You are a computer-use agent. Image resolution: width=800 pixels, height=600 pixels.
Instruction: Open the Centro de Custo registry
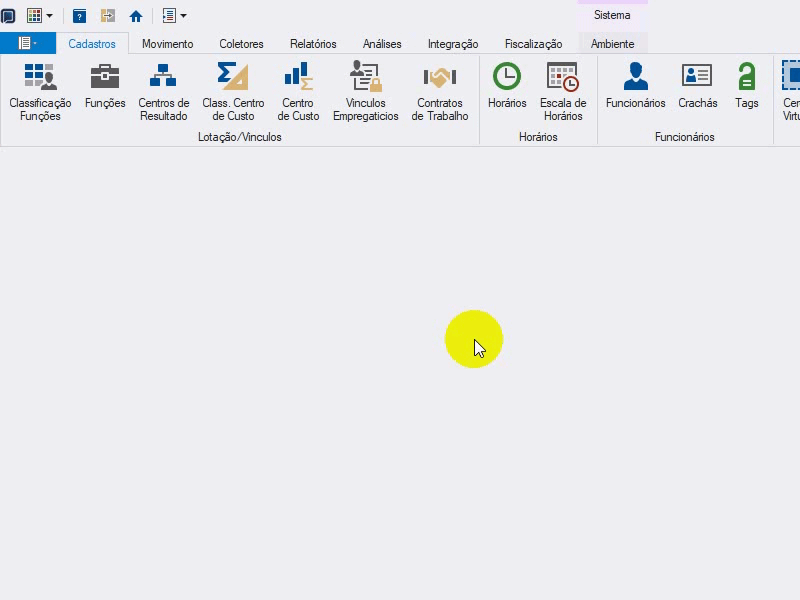[x=298, y=92]
